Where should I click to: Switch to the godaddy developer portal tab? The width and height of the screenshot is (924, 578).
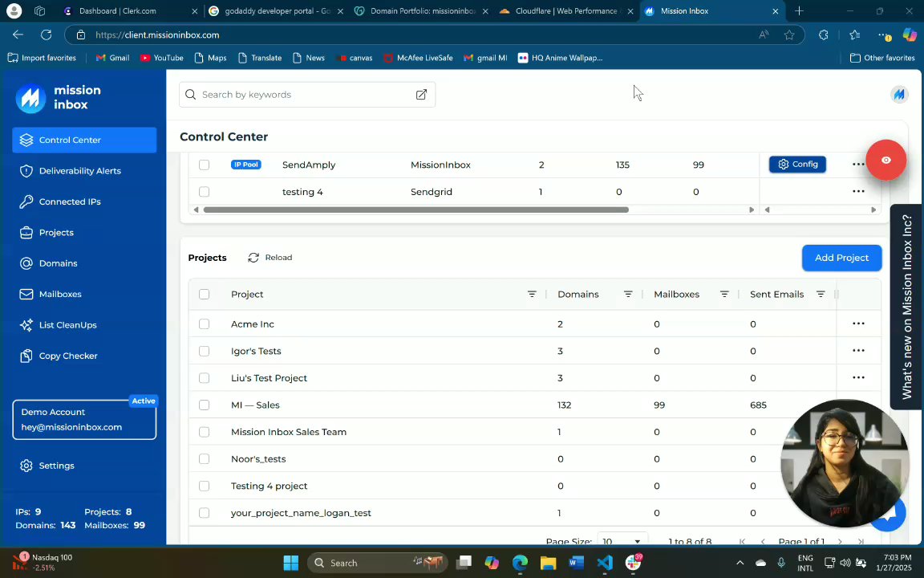(274, 11)
